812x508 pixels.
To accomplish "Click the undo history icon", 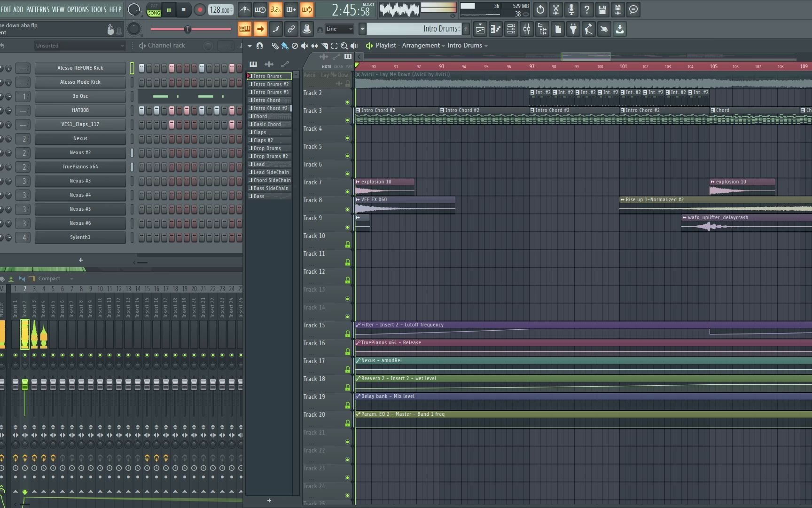I will tap(540, 9).
